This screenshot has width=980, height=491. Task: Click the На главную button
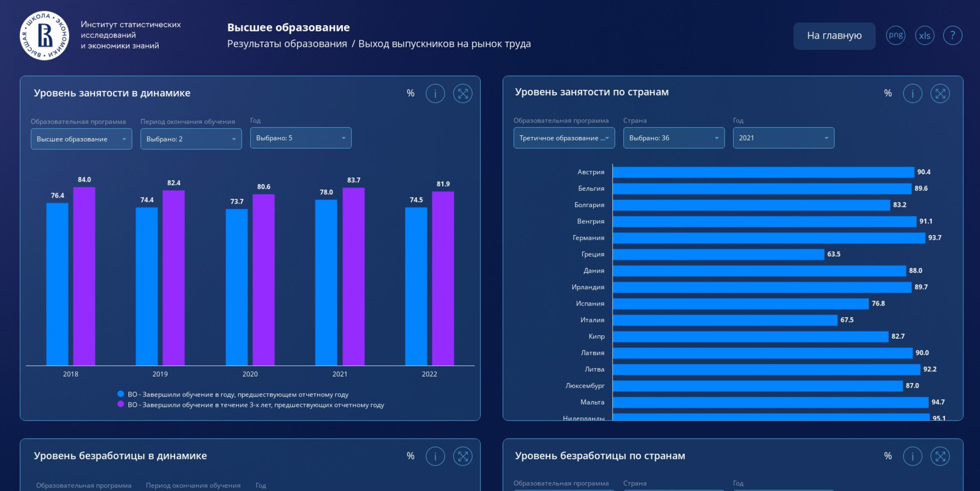pyautogui.click(x=834, y=36)
